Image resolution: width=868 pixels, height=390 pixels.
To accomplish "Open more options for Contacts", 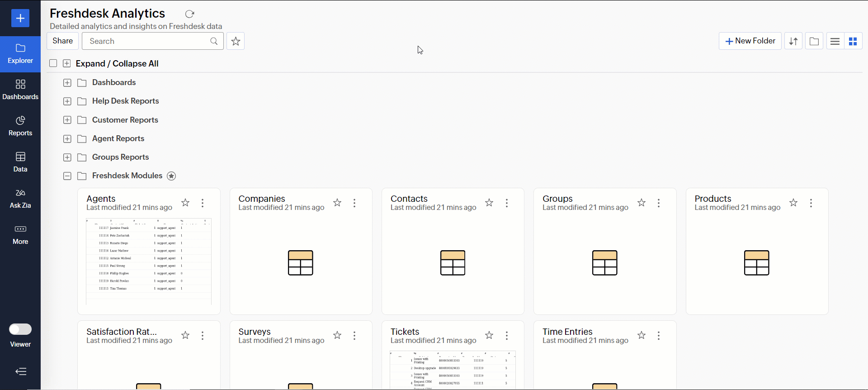I will pos(507,203).
